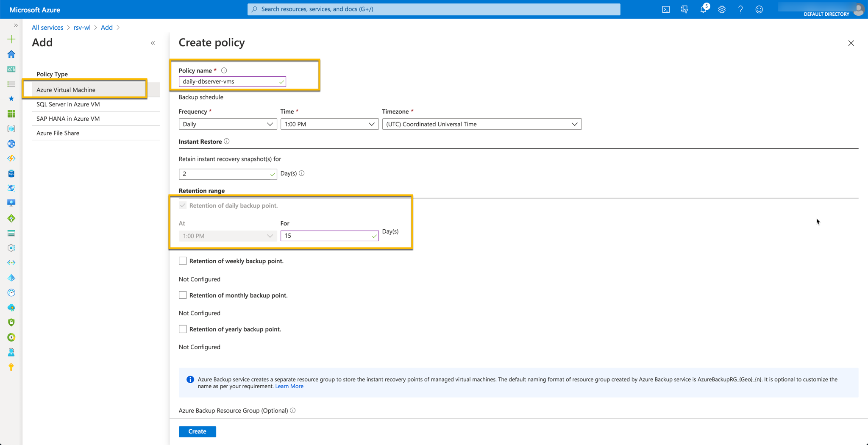868x445 pixels.
Task: Open the Help and support person icon
Action: [x=11, y=352]
